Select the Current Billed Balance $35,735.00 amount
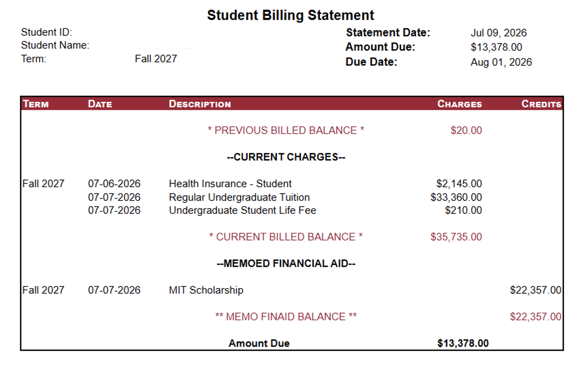Viewport: 588px width, 368px height. [456, 237]
